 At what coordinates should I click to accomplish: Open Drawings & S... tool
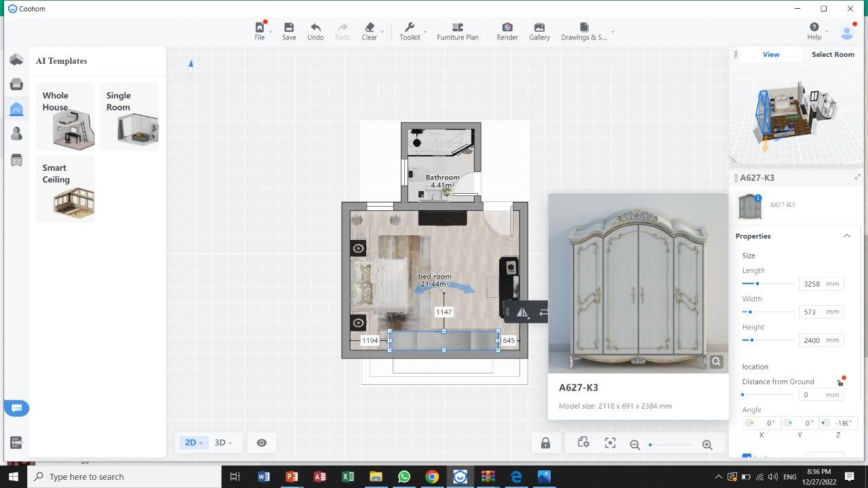[x=584, y=31]
